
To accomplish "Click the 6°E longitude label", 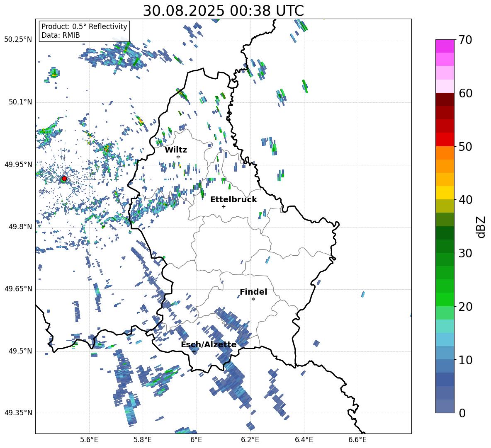I will coord(196,440).
